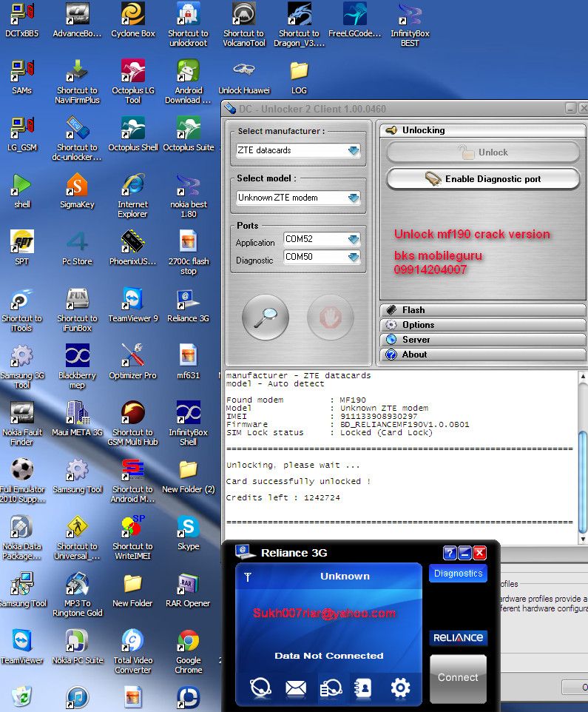The image size is (588, 712).
Task: Open the DCTxBB5 desktop shortcut
Action: [21, 21]
